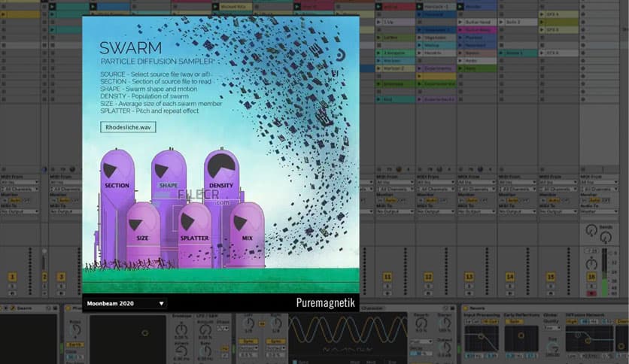Toggle track 14 activator button

[510, 277]
